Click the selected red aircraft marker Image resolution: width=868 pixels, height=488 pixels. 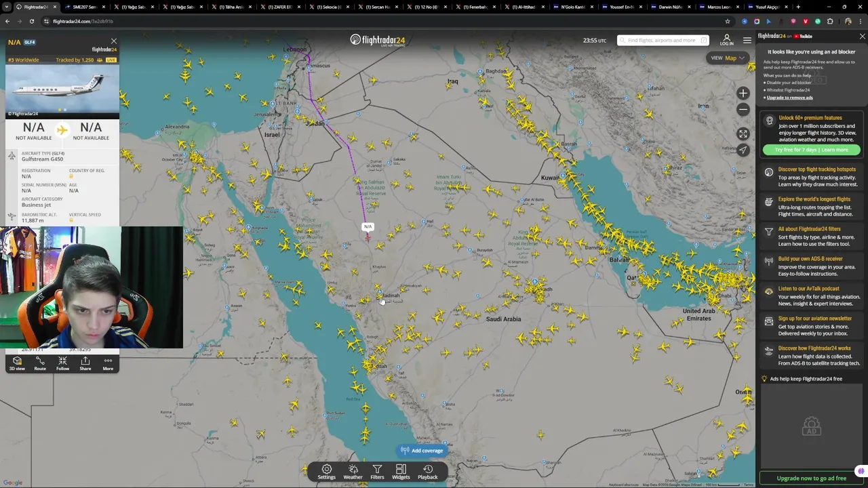[368, 237]
